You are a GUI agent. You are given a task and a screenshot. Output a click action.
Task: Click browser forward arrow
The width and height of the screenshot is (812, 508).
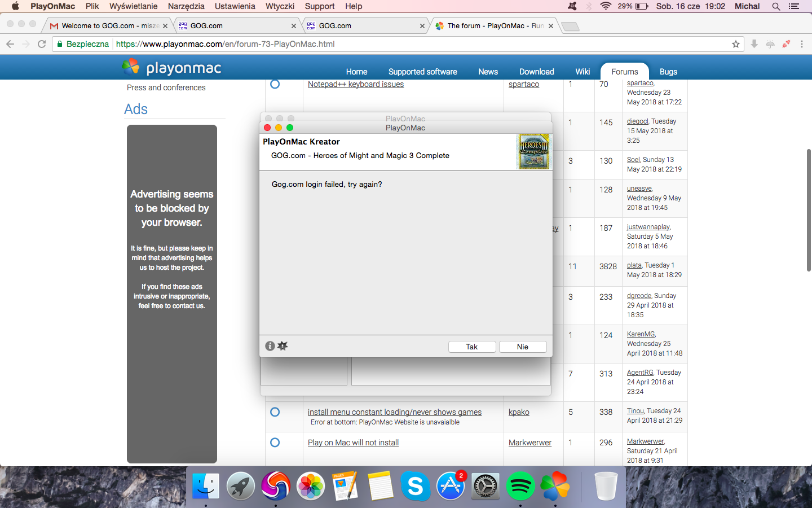(x=26, y=44)
